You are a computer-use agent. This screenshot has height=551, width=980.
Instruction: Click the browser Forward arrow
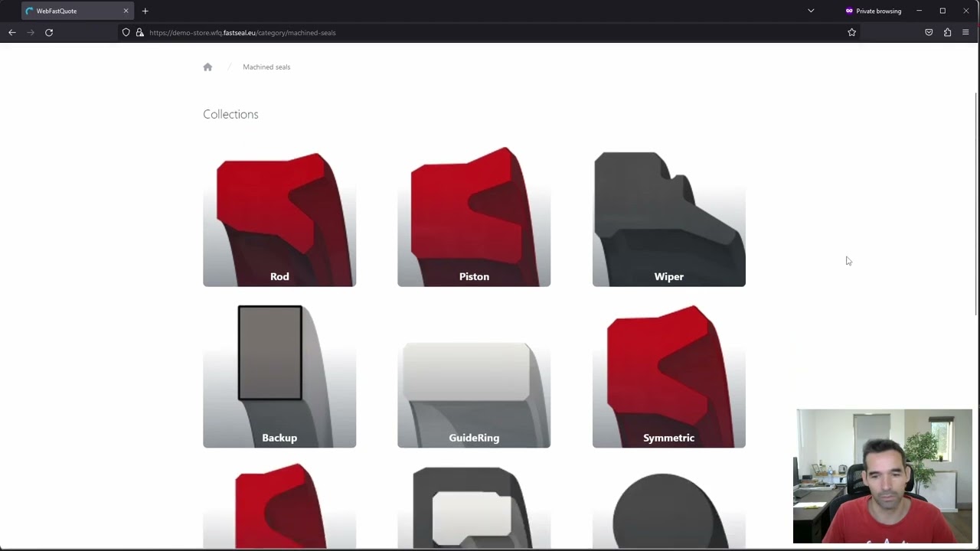pyautogui.click(x=31, y=32)
